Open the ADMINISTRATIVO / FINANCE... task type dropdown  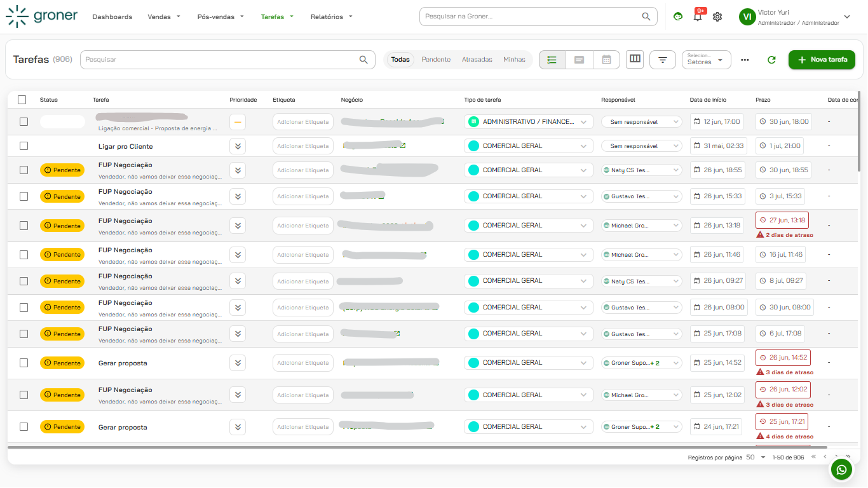[529, 121]
